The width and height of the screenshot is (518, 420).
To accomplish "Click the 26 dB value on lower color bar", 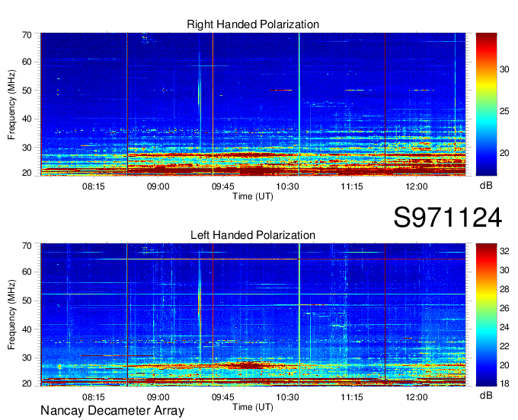I will point(504,308).
